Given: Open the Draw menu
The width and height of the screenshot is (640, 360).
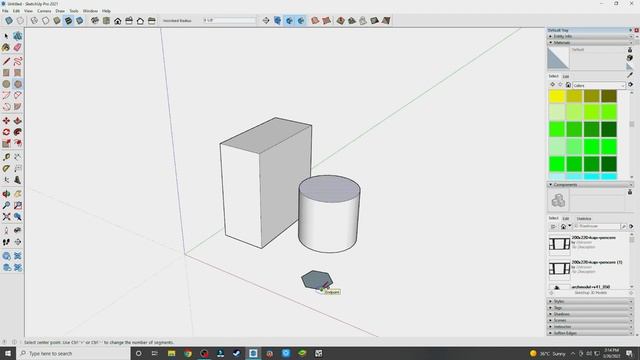Looking at the screenshot, I should coord(60,11).
